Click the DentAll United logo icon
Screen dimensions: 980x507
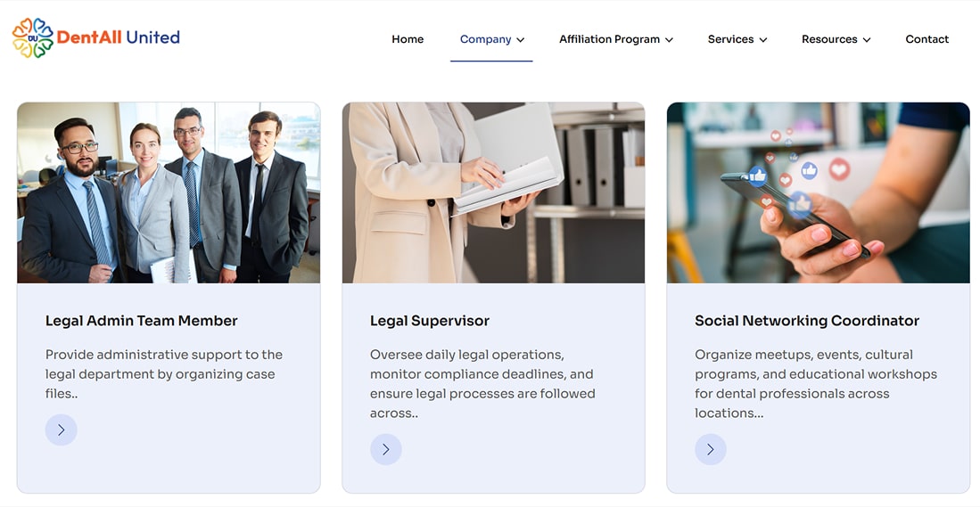coord(33,38)
